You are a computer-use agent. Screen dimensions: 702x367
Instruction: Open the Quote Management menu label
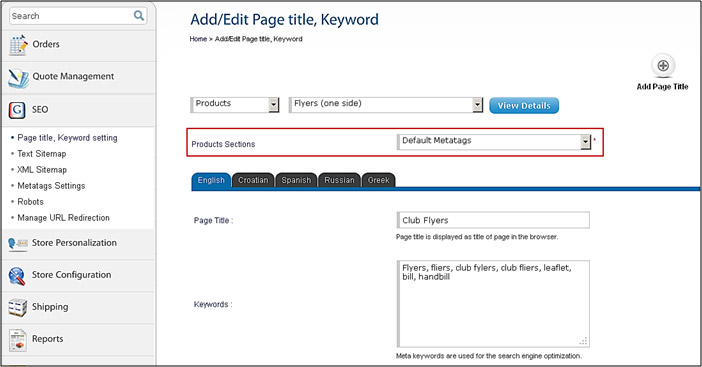tap(73, 77)
